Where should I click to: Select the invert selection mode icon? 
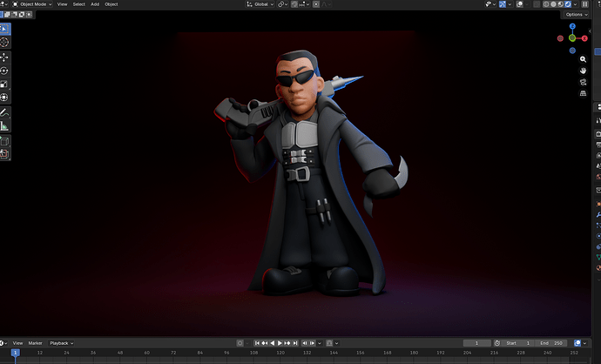click(22, 15)
